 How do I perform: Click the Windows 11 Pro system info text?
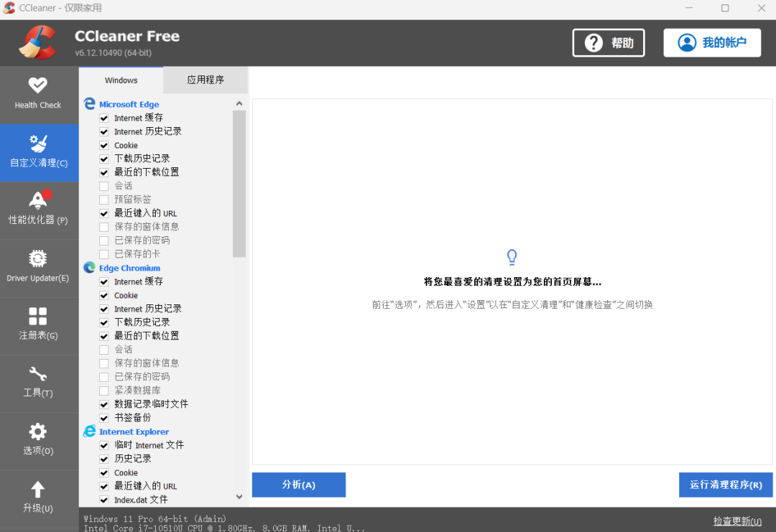(x=155, y=518)
